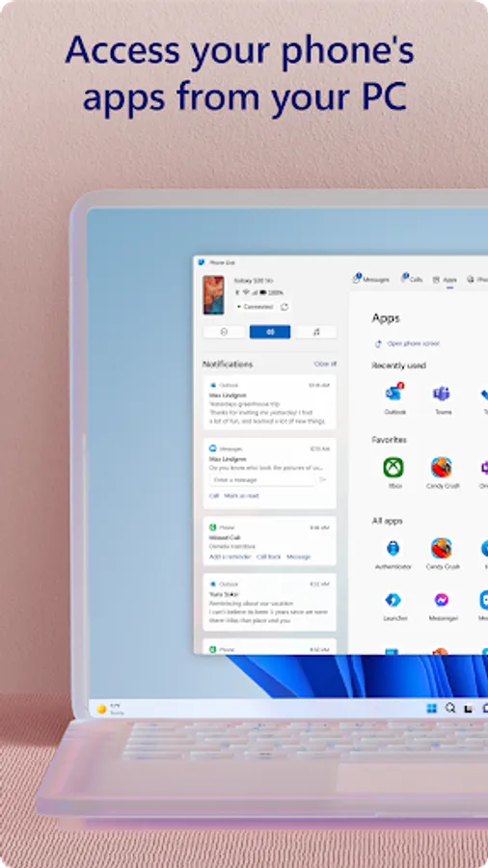Launch Candy Crush in Favorites
Viewport: 488px width, 868px height.
[x=442, y=474]
